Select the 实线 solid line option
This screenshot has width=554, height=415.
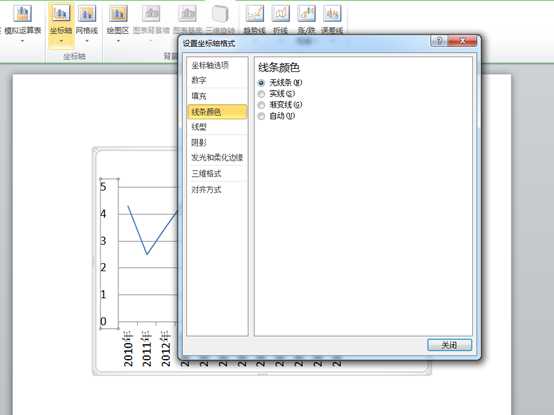(261, 94)
